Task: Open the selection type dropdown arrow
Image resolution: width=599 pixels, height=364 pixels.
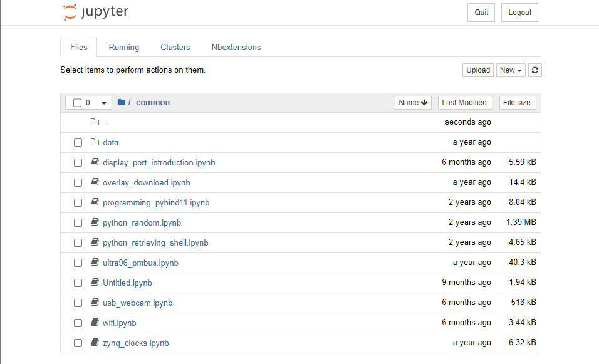Action: point(104,103)
